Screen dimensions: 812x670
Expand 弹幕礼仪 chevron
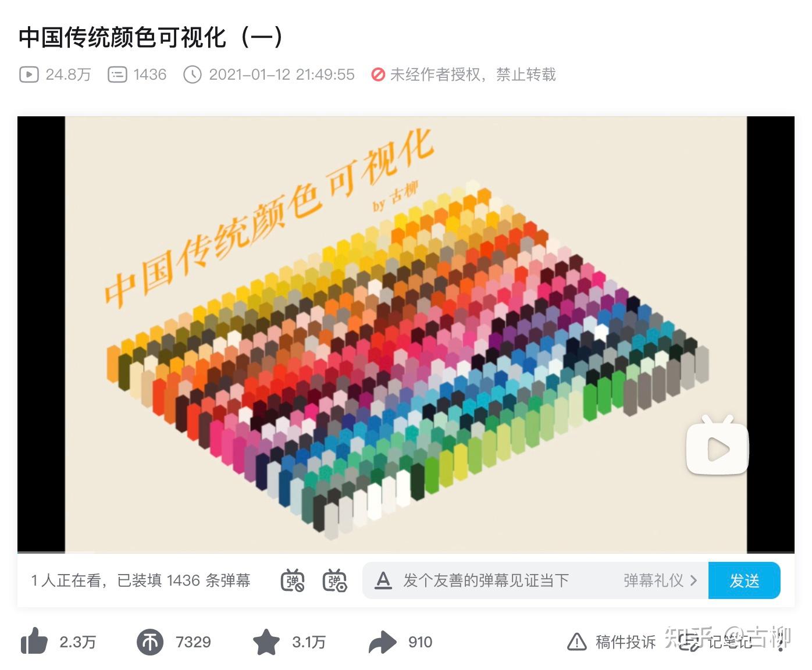click(x=693, y=580)
